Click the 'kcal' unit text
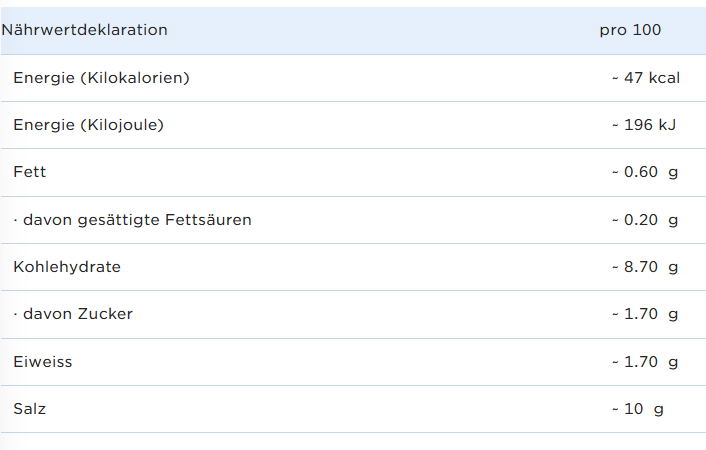The width and height of the screenshot is (706, 450). (x=664, y=78)
